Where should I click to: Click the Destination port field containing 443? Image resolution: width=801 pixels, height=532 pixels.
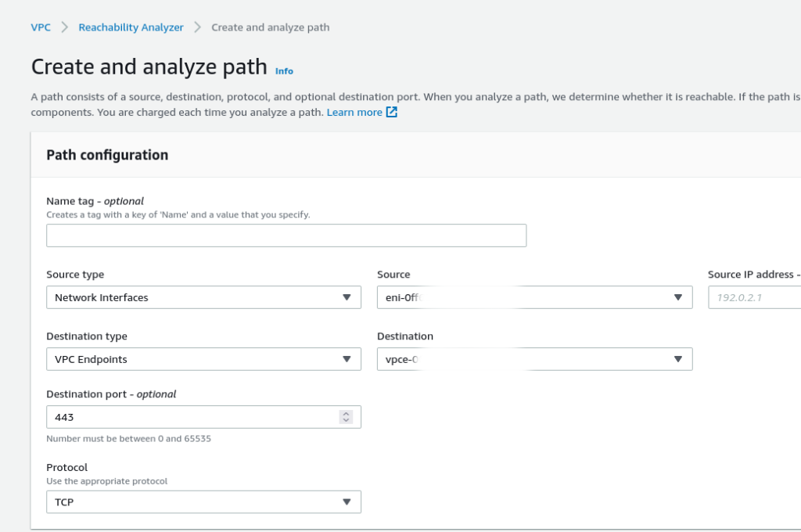[192, 417]
